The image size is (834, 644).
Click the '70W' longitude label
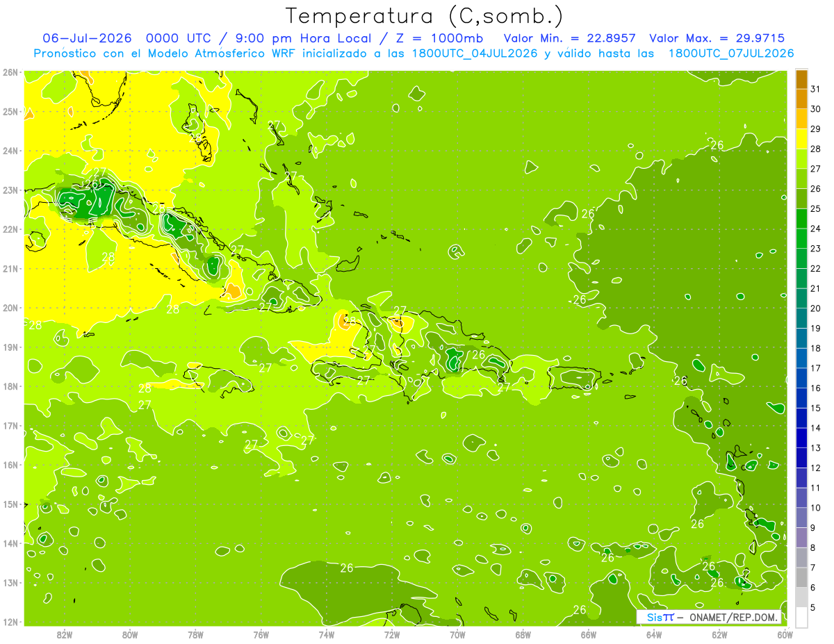point(457,634)
